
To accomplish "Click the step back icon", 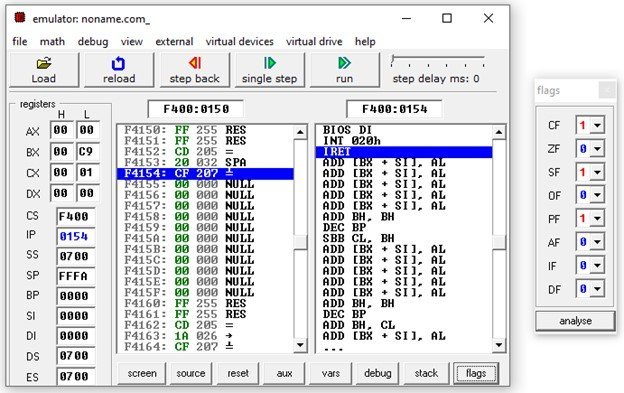I will [195, 63].
